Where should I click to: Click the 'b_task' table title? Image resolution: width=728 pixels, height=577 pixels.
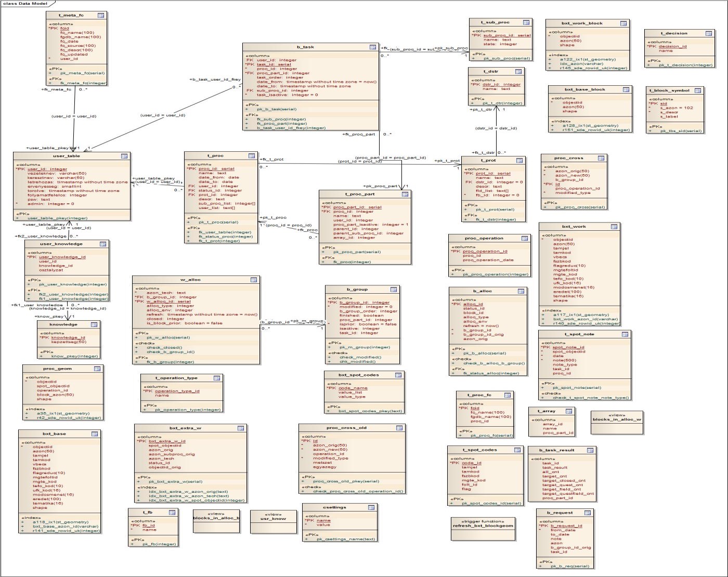coord(305,47)
